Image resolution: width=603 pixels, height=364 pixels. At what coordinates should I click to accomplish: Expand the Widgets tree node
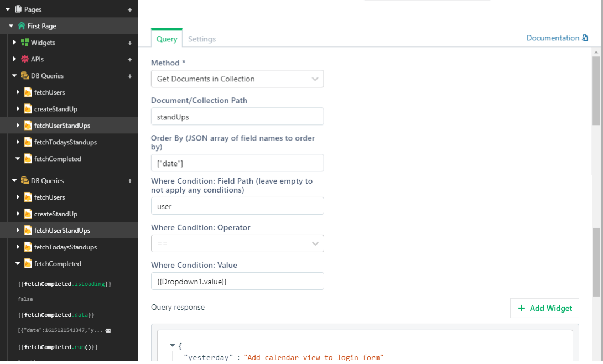pyautogui.click(x=15, y=43)
